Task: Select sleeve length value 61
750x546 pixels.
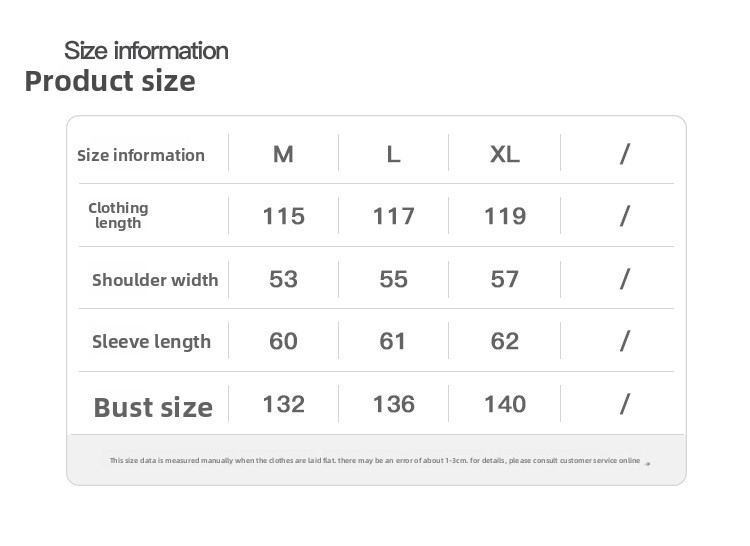Action: pyautogui.click(x=393, y=341)
